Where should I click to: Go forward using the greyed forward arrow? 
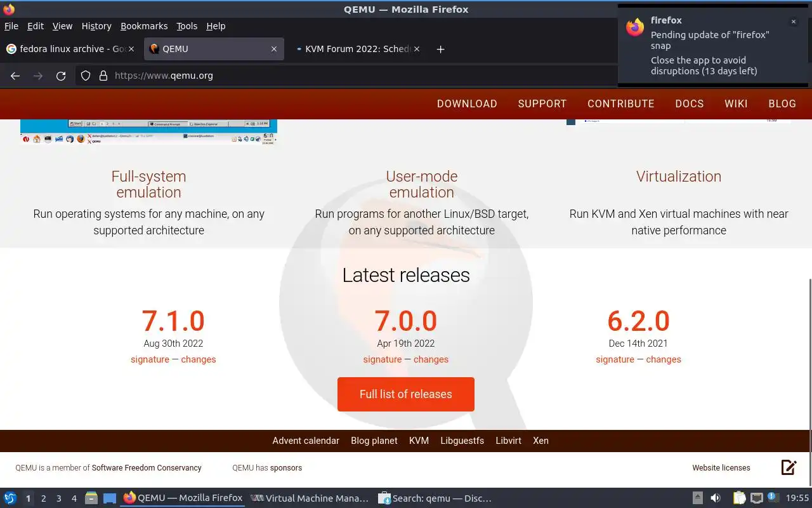click(38, 76)
